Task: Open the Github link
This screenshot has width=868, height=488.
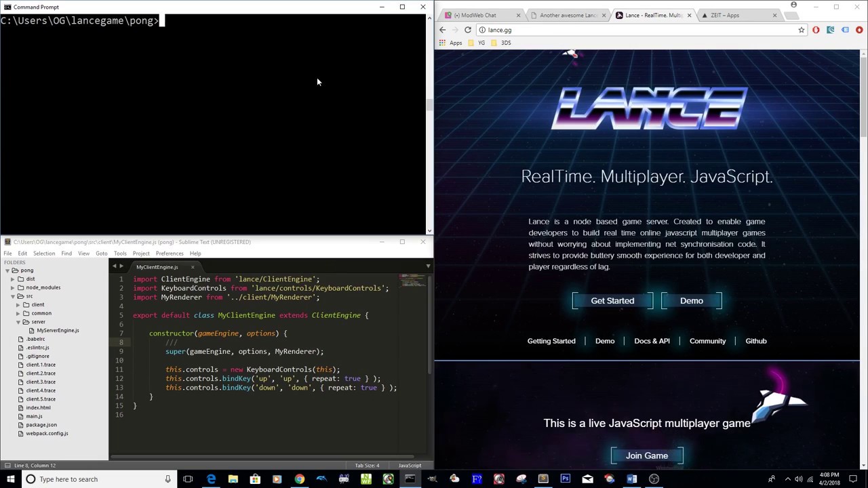Action: coord(756,341)
